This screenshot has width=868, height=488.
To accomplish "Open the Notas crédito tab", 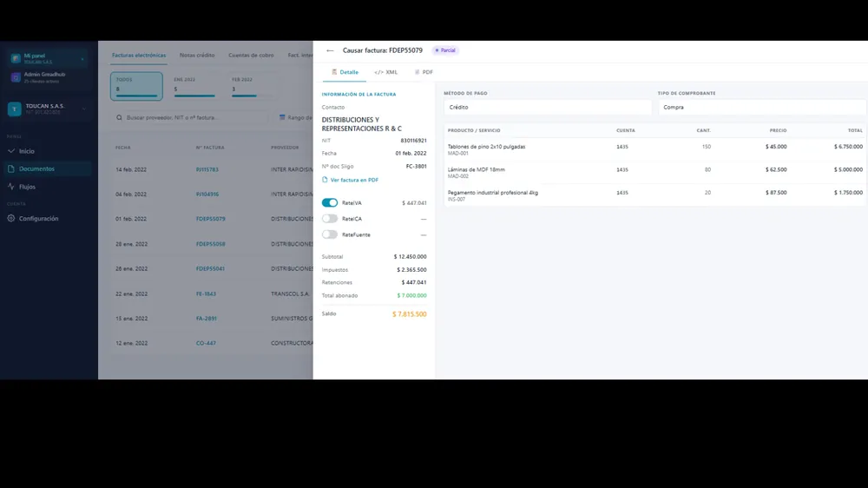I will (197, 56).
